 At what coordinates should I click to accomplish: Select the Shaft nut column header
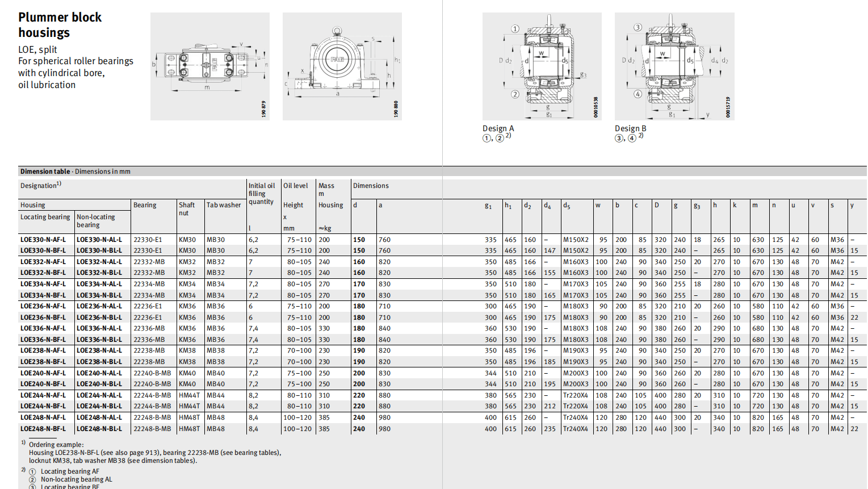186,209
